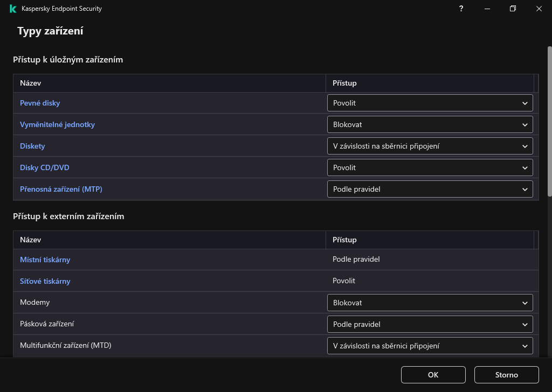Expand Disky CD/DVD access dropdown
This screenshot has width=552, height=392.
tap(430, 167)
